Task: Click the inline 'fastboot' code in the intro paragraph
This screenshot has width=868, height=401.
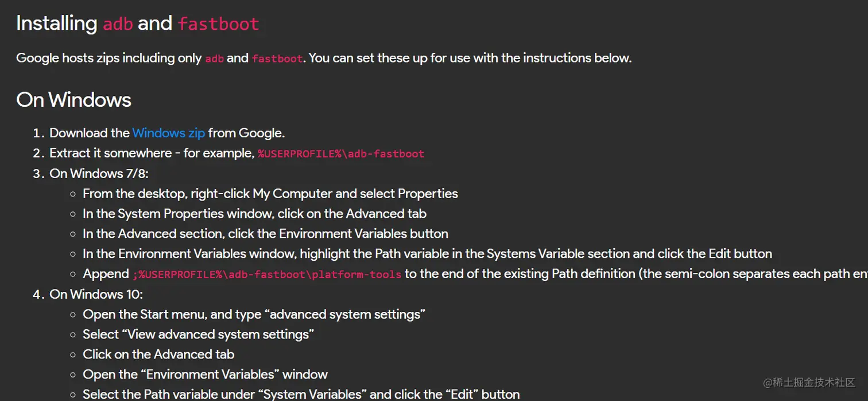Action: [277, 59]
